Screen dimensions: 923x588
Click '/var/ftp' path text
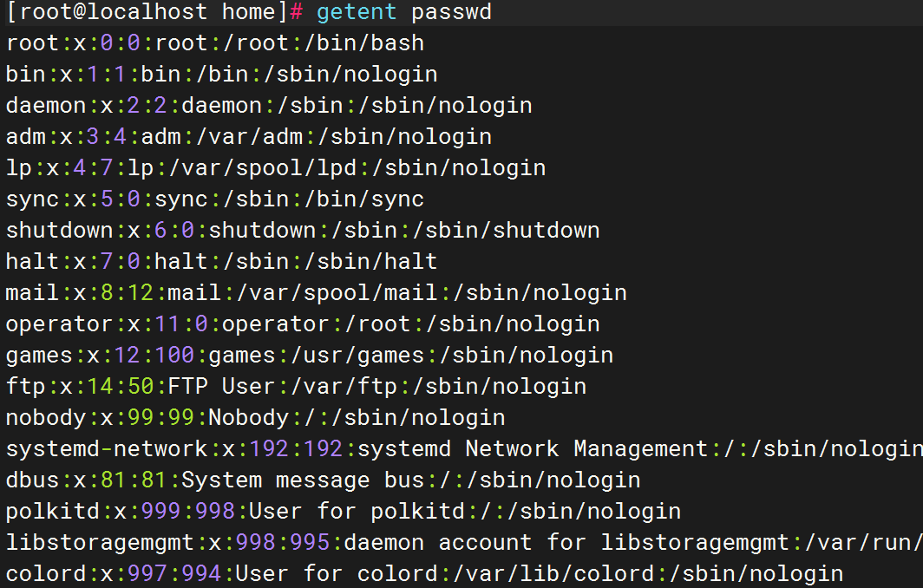pyautogui.click(x=344, y=388)
